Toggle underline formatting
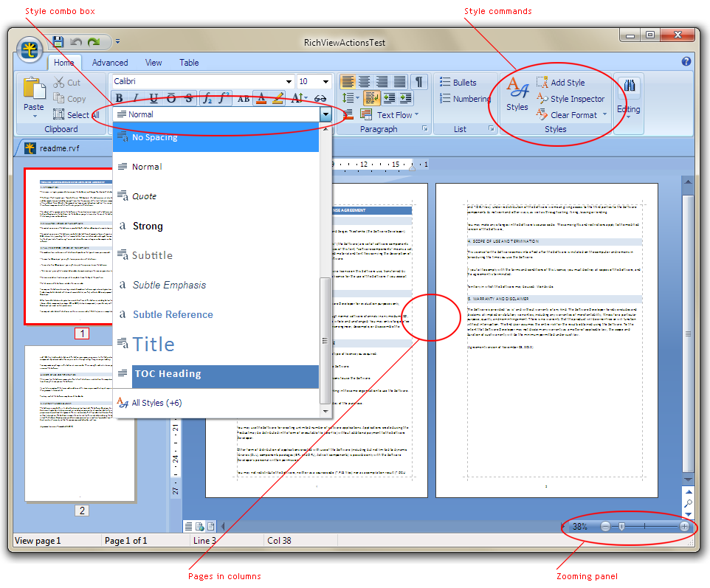Viewport: 710px width, 588px height. [154, 98]
